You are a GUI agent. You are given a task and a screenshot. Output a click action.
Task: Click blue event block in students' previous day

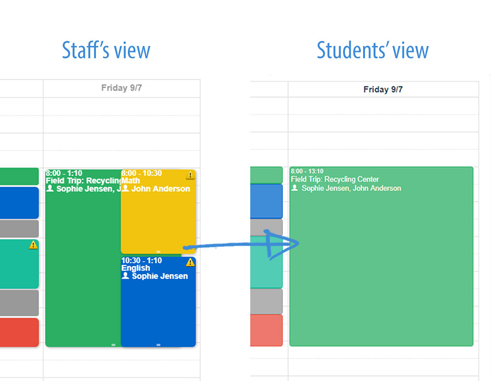266,201
